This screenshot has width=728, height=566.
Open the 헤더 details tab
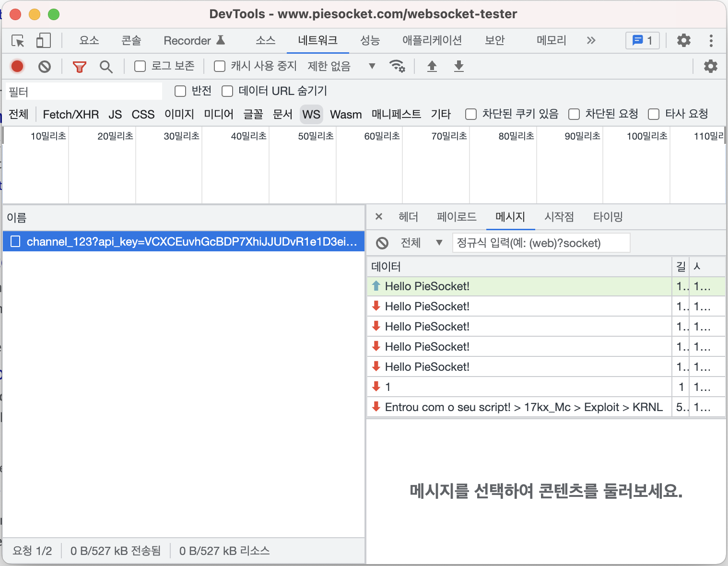tap(408, 217)
